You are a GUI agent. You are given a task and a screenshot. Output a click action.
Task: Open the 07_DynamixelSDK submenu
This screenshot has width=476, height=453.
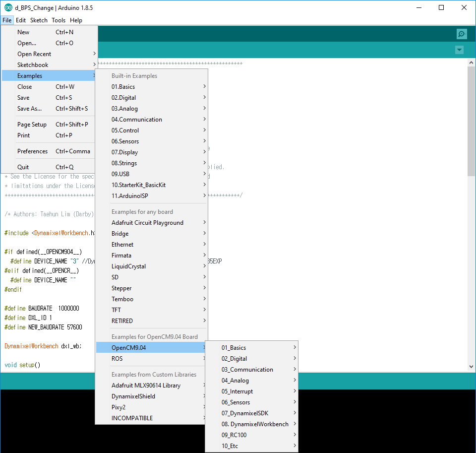pos(252,413)
